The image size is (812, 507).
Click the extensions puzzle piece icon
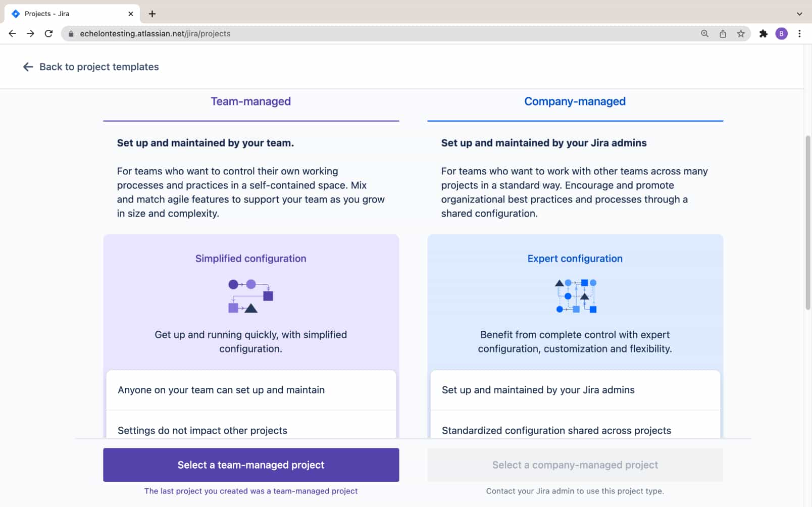click(x=764, y=33)
